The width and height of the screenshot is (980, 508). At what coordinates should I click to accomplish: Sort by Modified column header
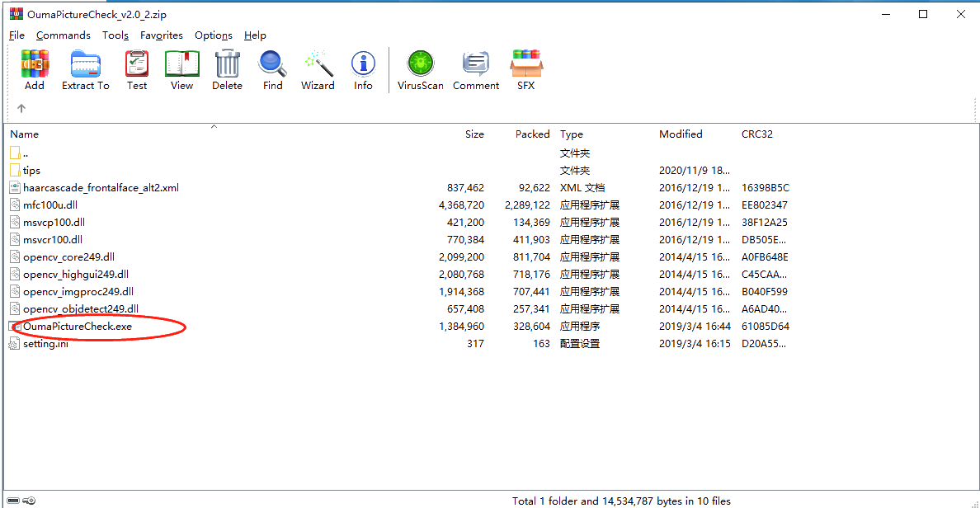(681, 134)
